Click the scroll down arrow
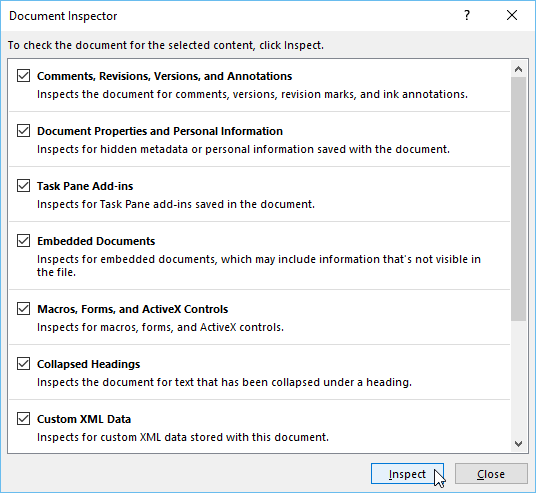Image resolution: width=536 pixels, height=493 pixels. point(518,444)
